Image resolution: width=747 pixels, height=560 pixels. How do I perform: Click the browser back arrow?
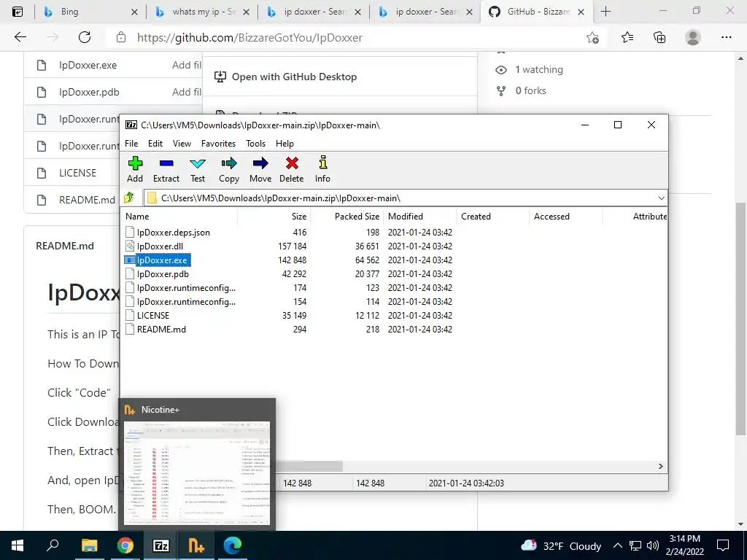20,37
